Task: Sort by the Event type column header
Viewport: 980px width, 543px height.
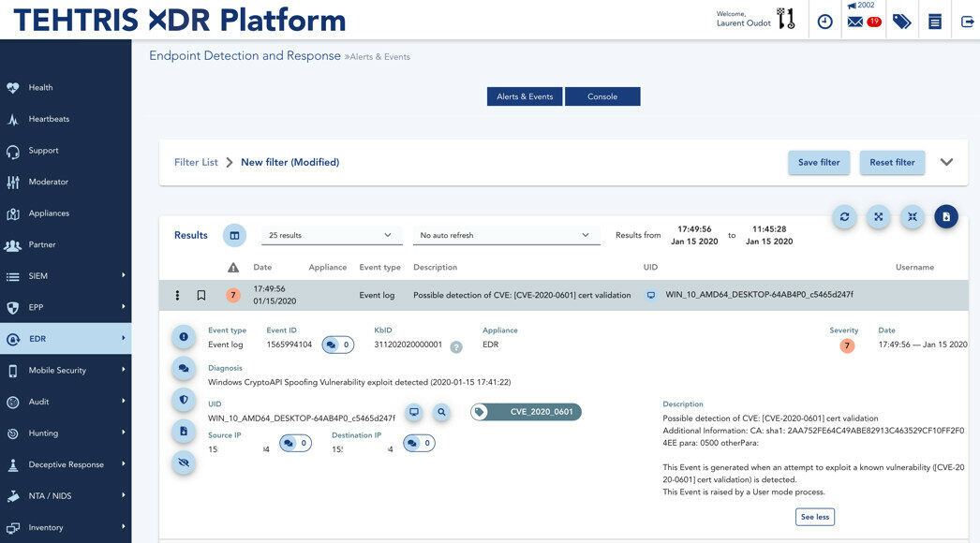Action: 380,268
